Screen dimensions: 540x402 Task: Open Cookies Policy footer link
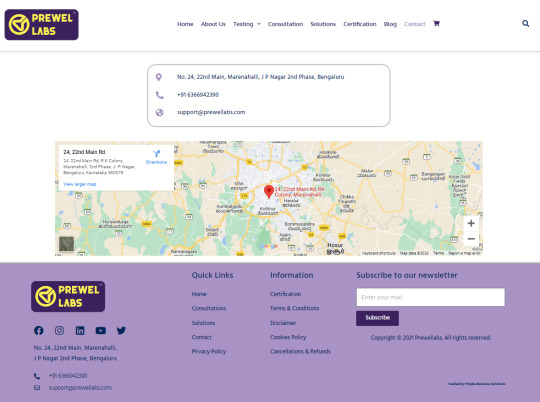288,337
